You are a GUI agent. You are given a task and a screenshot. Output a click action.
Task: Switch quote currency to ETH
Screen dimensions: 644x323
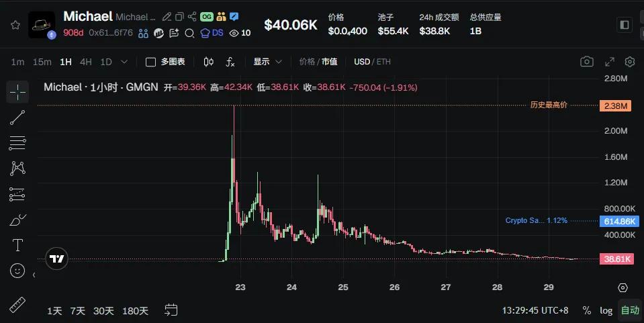tap(383, 62)
